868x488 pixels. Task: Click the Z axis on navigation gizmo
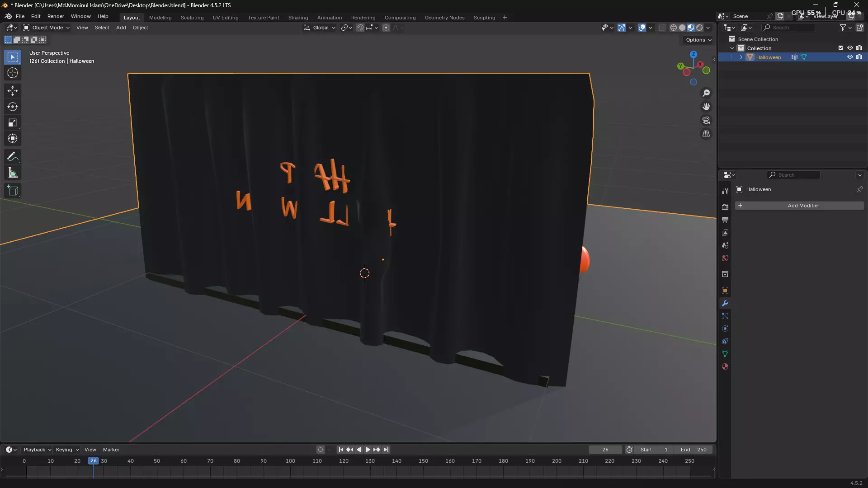(693, 55)
